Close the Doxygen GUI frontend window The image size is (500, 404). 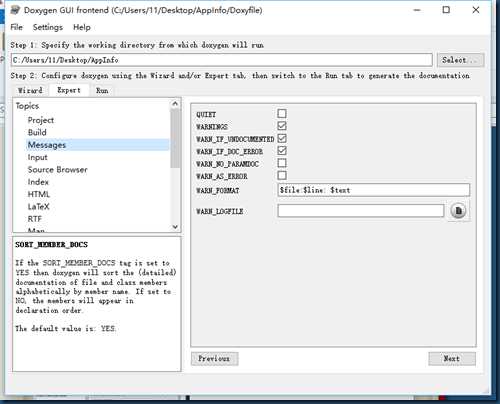pyautogui.click(x=476, y=10)
